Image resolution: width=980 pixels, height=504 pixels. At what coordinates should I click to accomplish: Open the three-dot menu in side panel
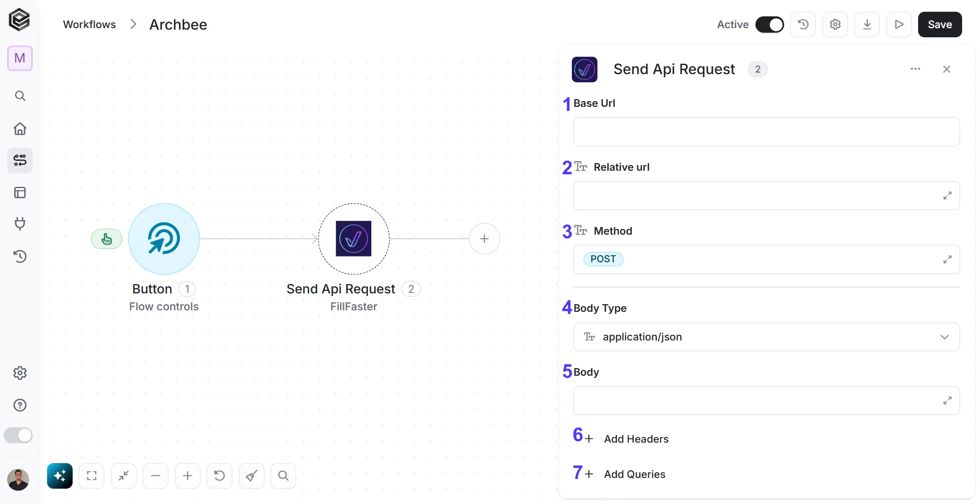pyautogui.click(x=916, y=69)
